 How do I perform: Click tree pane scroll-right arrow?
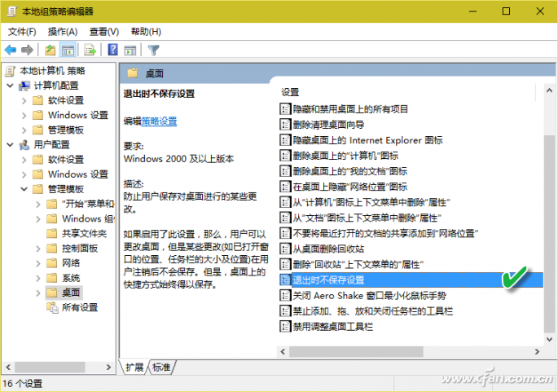(108, 367)
